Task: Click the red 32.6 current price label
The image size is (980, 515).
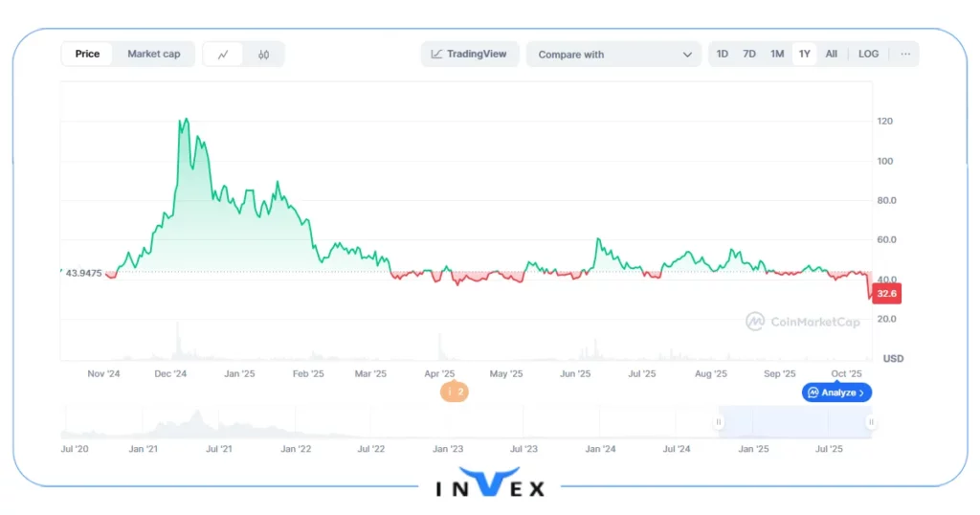Action: coord(886,295)
